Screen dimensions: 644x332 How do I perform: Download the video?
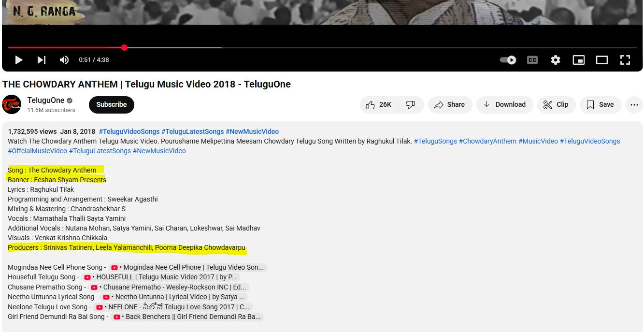tap(504, 105)
